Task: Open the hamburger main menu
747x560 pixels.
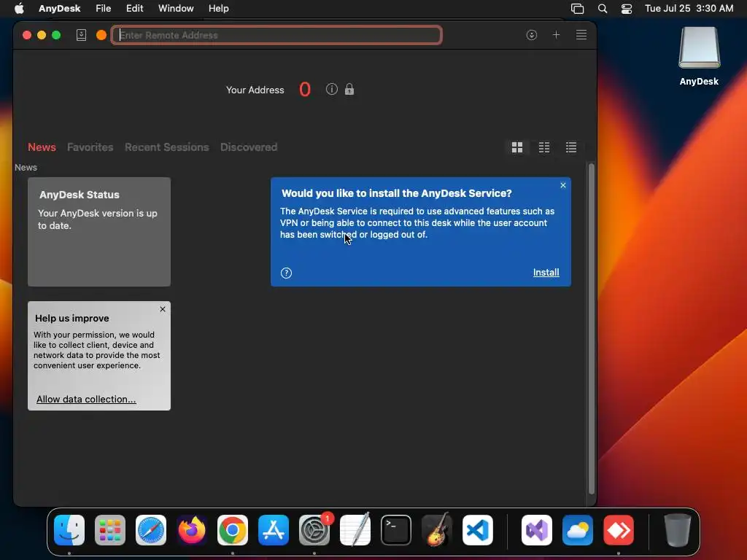Action: pyautogui.click(x=581, y=35)
